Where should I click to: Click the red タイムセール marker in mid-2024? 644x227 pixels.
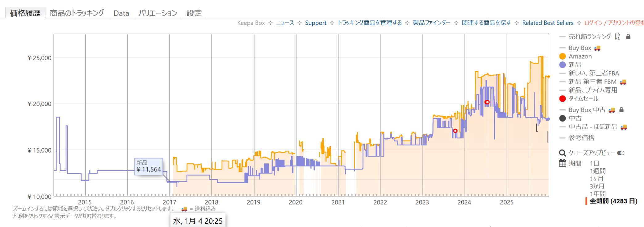(x=487, y=102)
